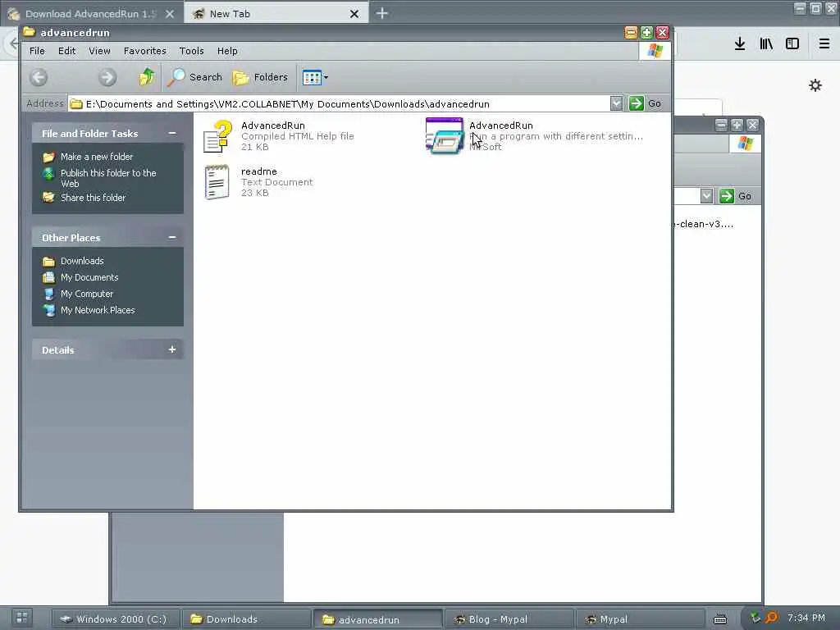Image resolution: width=840 pixels, height=630 pixels.
Task: Toggle the browser sidebar icon
Action: coord(792,44)
